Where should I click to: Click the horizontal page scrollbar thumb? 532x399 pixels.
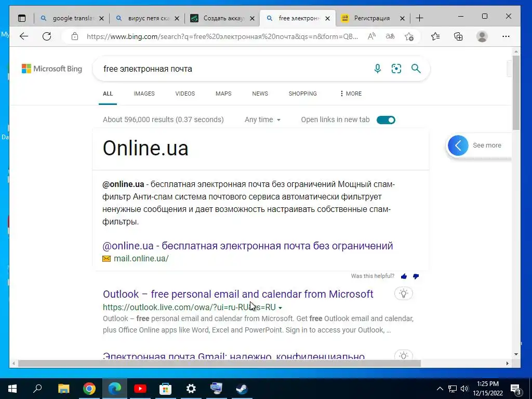tap(219, 363)
